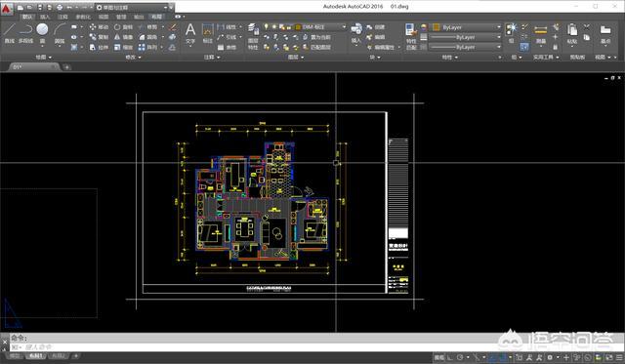Click Match Properties (特性匹配) icon

411,36
